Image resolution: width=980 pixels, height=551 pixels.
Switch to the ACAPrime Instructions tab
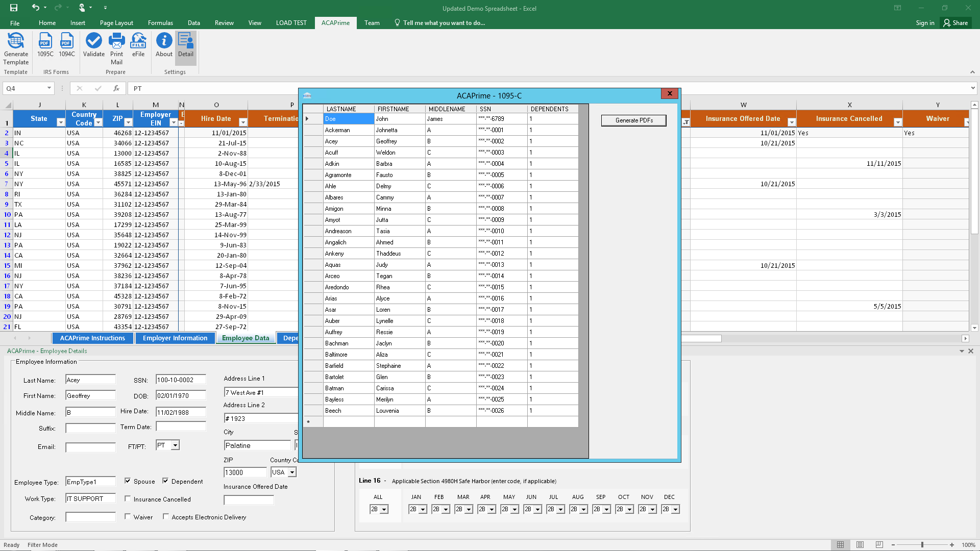point(92,338)
